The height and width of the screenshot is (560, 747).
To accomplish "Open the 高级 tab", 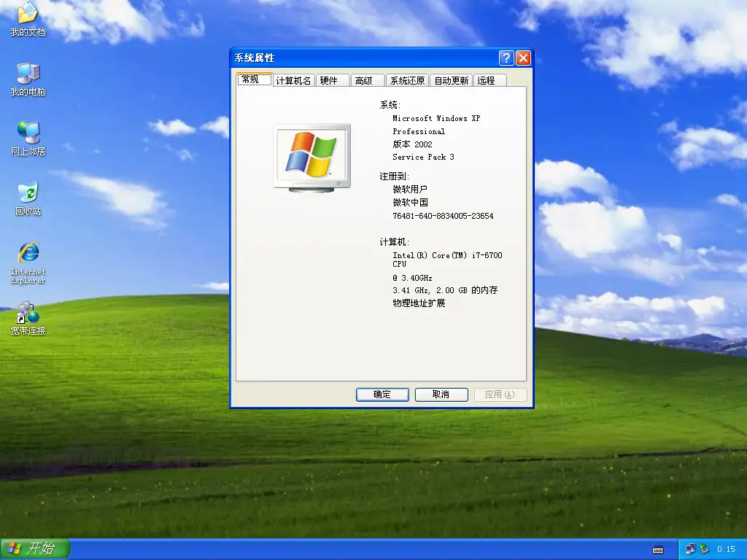I will click(x=368, y=80).
